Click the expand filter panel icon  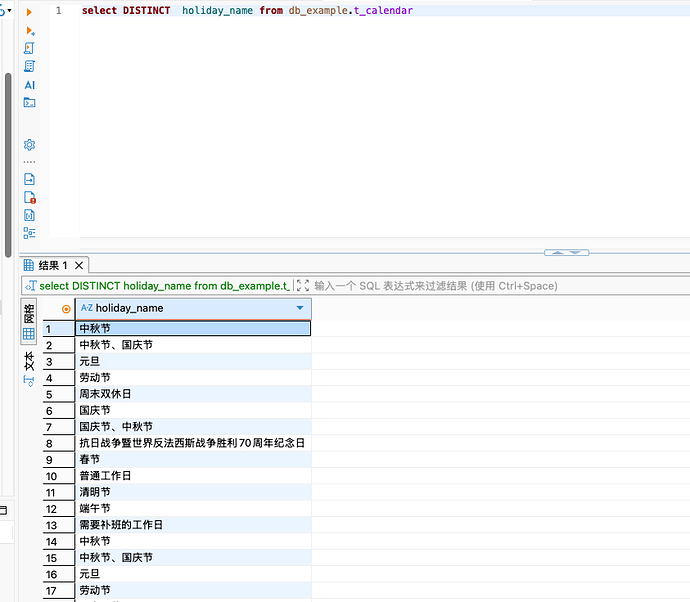[303, 286]
